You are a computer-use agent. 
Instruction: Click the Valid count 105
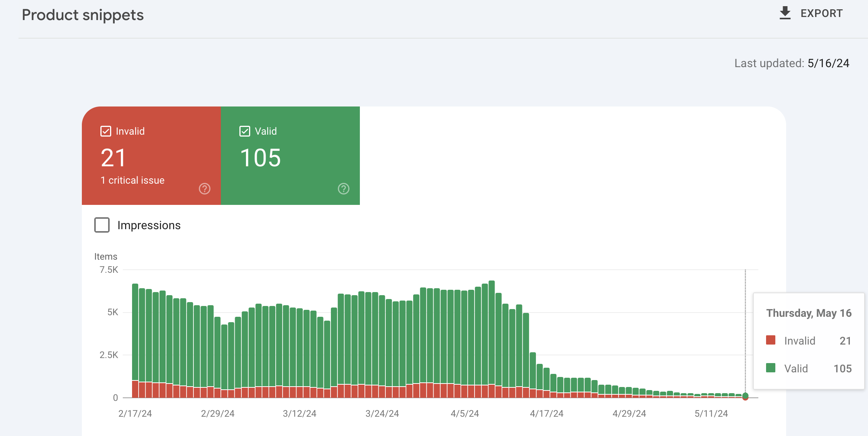261,158
